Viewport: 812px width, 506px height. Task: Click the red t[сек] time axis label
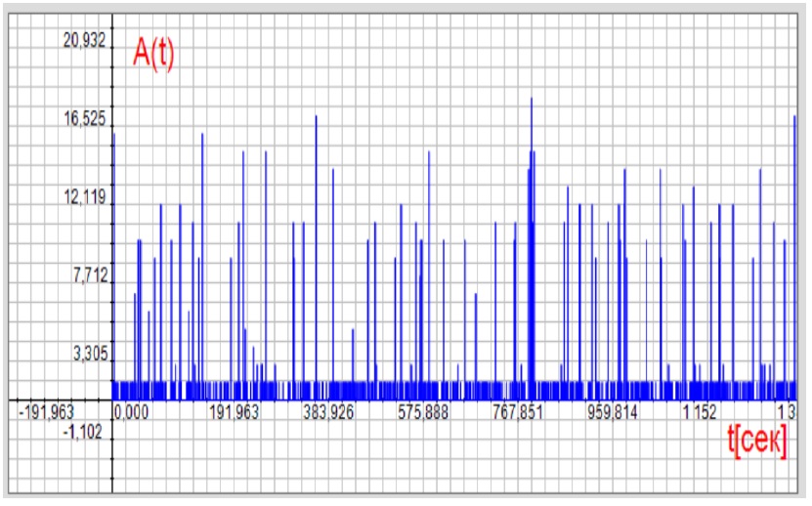click(757, 443)
